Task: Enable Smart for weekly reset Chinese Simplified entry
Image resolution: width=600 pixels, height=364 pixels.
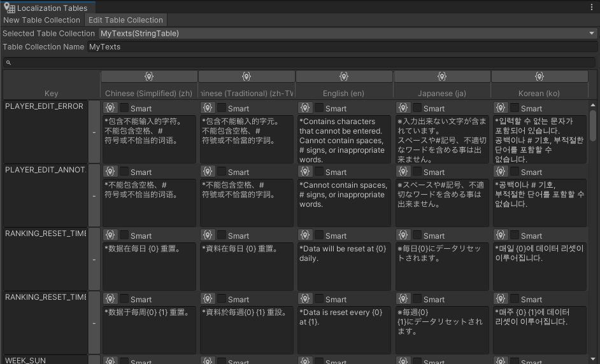Action: tap(124, 298)
